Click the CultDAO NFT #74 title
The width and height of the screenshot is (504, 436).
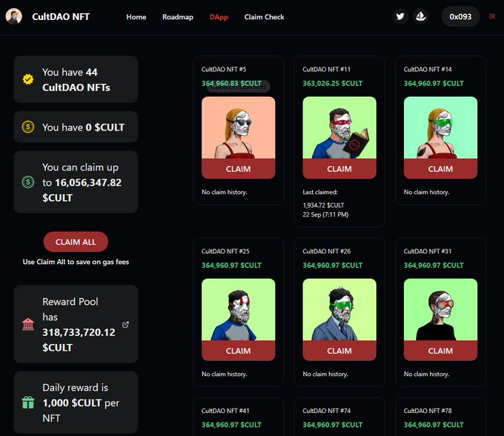pyautogui.click(x=327, y=411)
